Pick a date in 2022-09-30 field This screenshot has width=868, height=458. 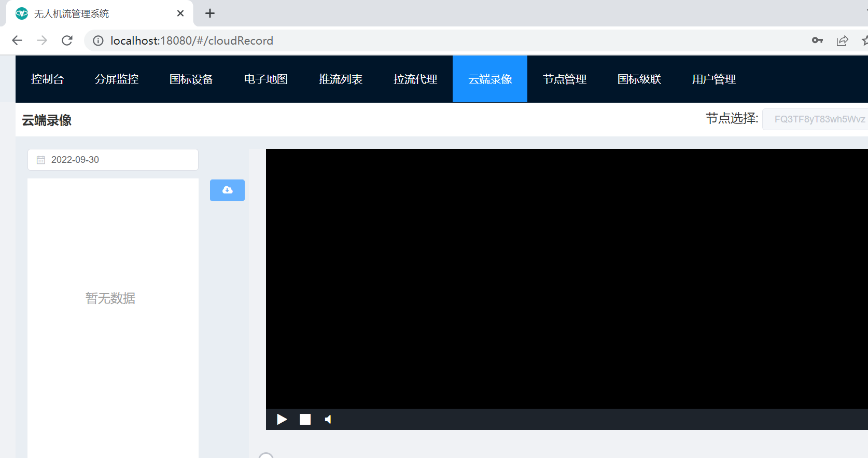point(113,160)
